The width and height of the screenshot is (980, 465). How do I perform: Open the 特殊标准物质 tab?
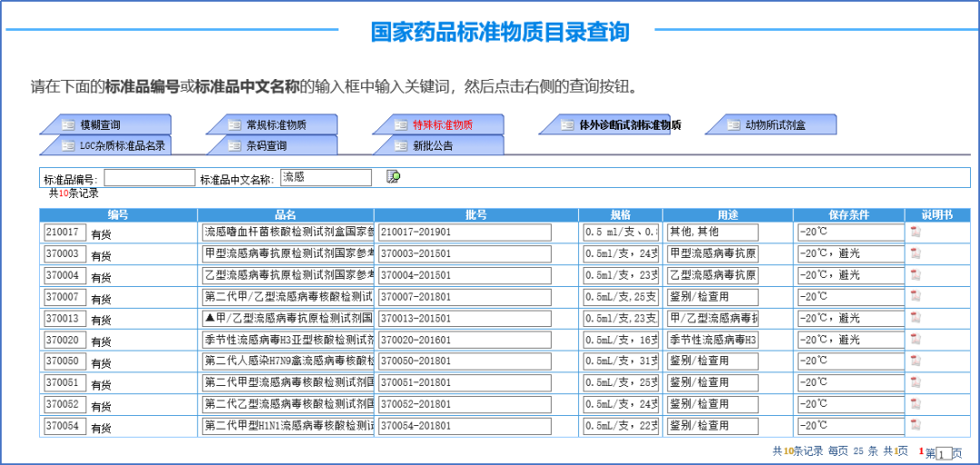click(438, 124)
